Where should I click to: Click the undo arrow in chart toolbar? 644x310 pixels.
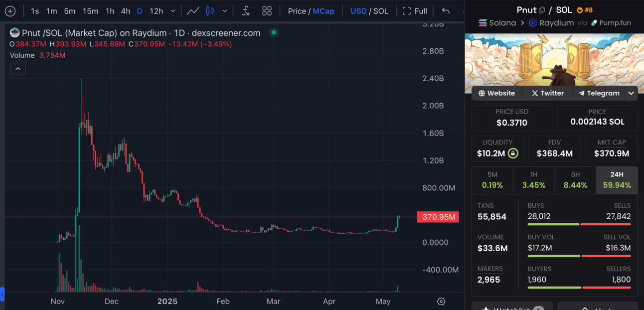point(446,11)
